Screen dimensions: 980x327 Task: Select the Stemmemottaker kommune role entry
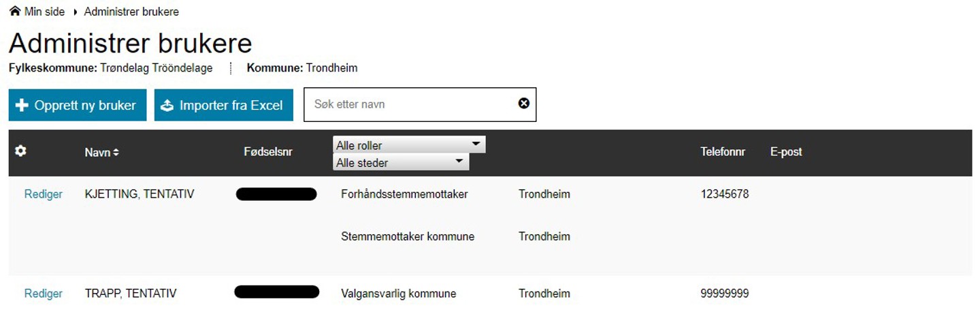[408, 236]
